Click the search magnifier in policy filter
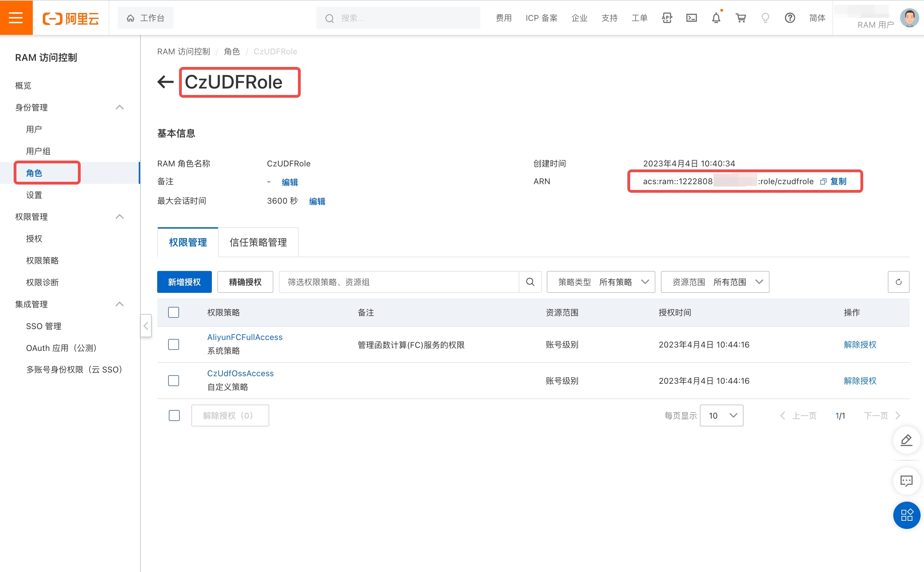 (x=530, y=282)
